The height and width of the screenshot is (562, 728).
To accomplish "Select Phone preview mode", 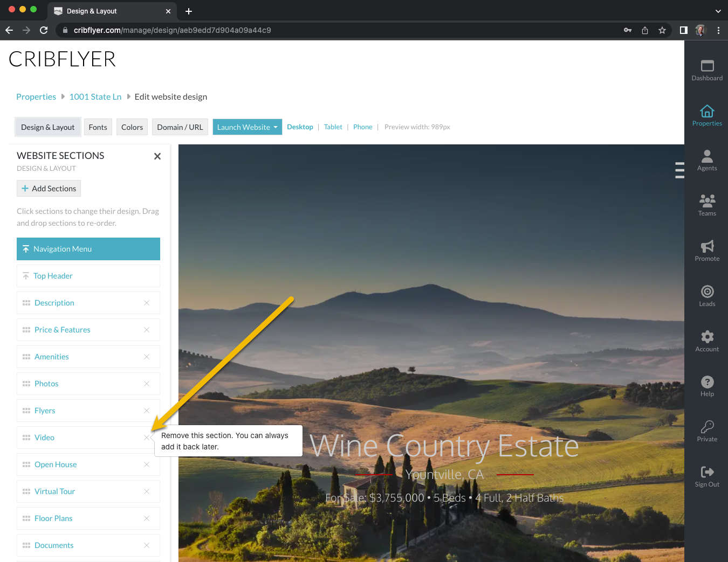I will click(x=363, y=127).
